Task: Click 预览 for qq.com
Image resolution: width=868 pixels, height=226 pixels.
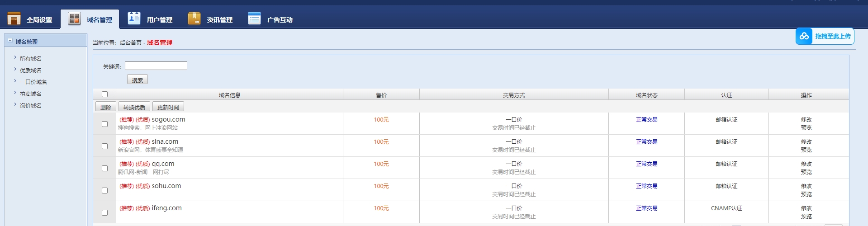Action: (x=806, y=172)
